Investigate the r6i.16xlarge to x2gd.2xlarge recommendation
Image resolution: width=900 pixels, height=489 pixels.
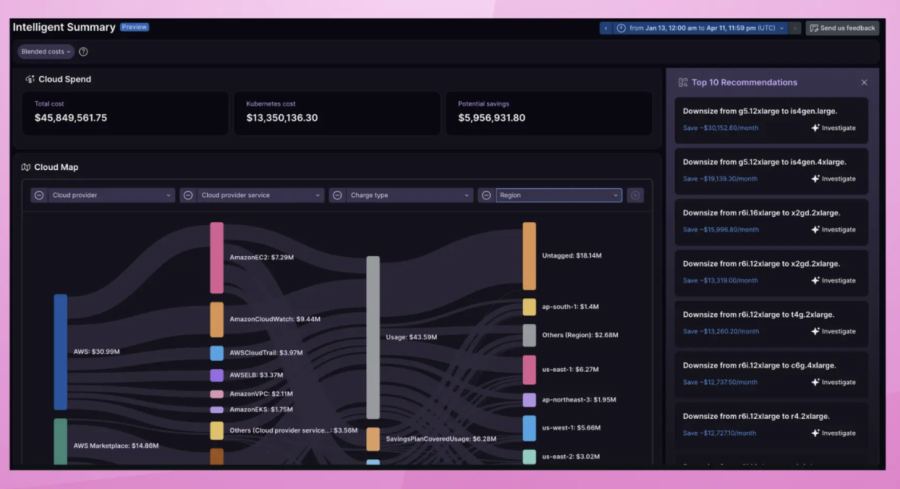tap(833, 230)
